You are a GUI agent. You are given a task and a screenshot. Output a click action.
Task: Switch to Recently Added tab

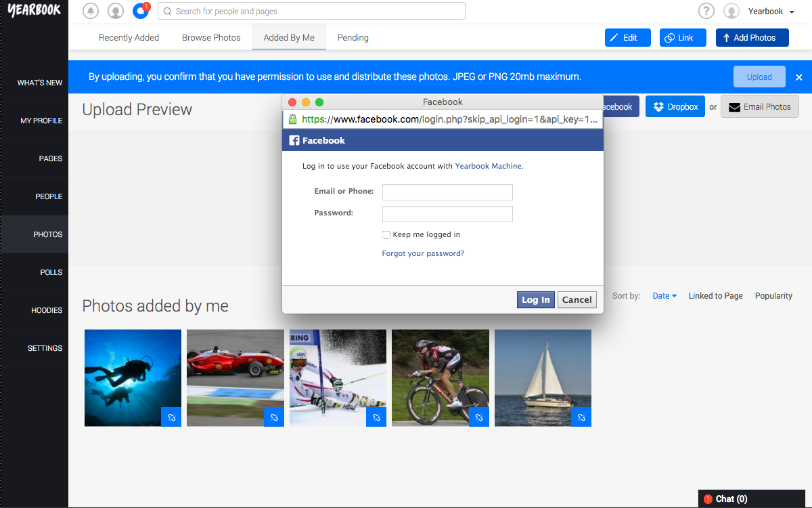coord(129,38)
